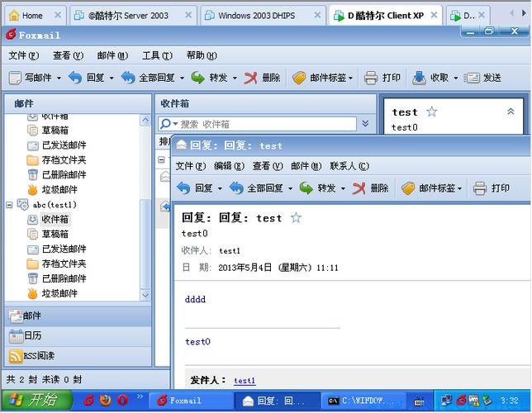Open Reply All dropdown arrow in main toolbar
Image resolution: width=532 pixels, height=413 pixels.
[x=182, y=78]
